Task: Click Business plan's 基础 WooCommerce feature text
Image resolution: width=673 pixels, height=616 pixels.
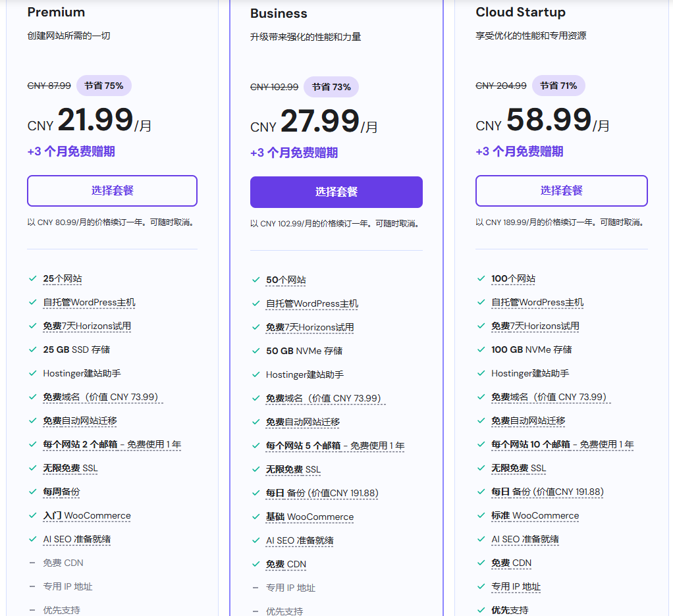Action: pyautogui.click(x=310, y=517)
